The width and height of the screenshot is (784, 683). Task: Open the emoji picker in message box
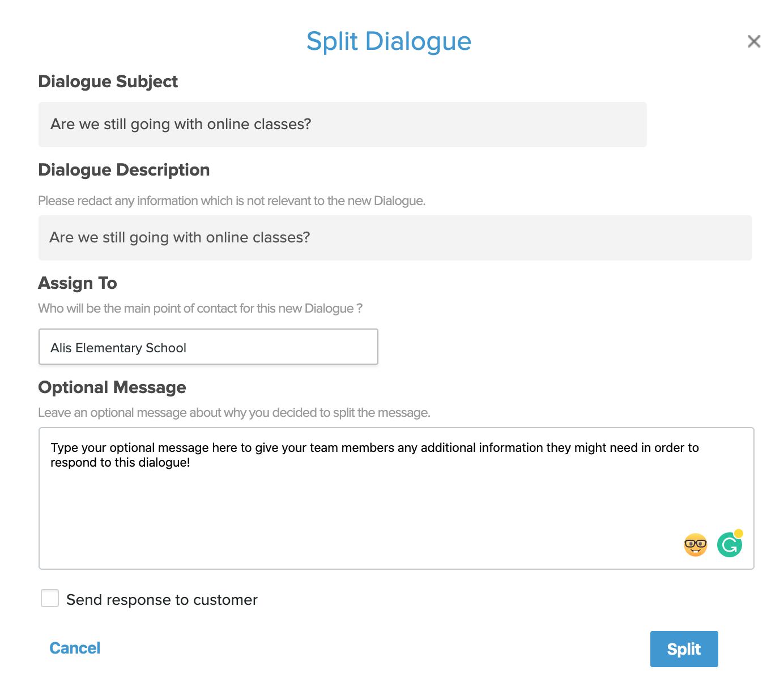pos(695,545)
